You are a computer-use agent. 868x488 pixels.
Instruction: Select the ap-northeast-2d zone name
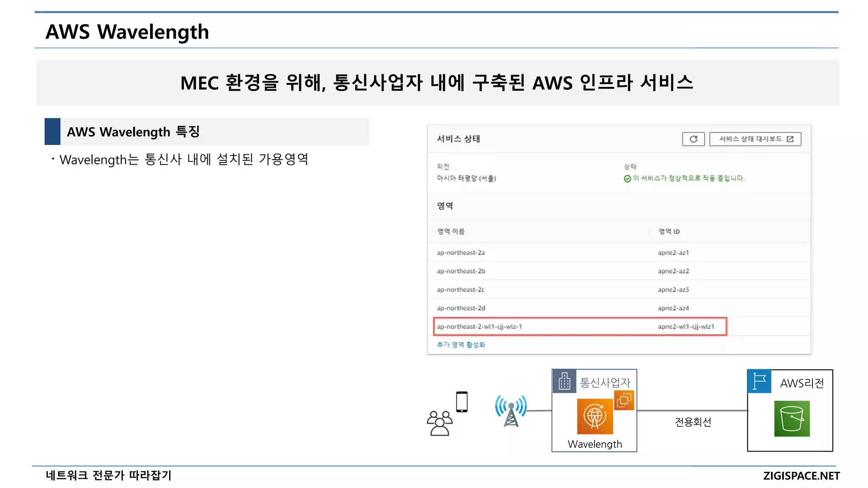coord(461,308)
